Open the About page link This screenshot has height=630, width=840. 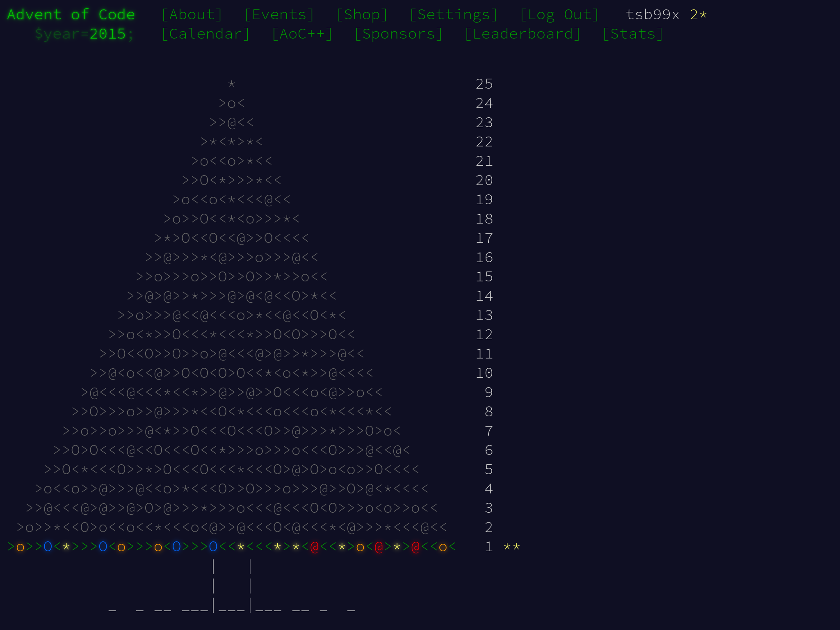click(x=192, y=15)
